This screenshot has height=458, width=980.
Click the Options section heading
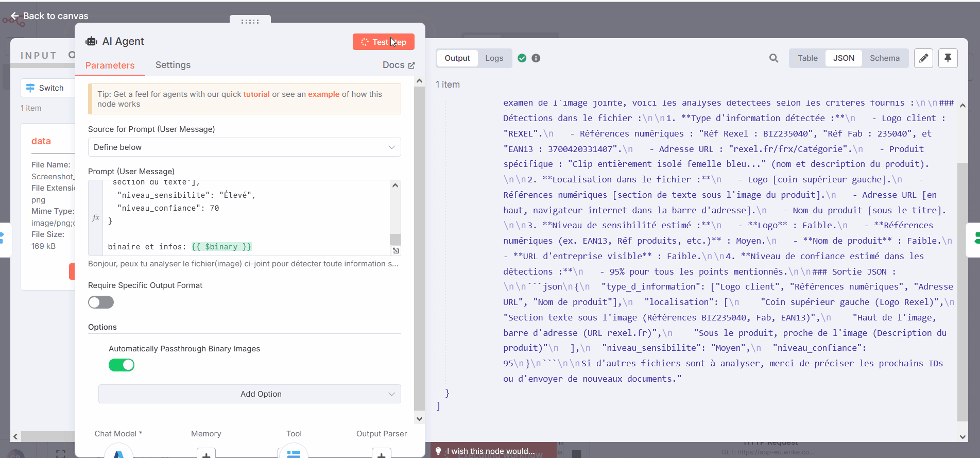coord(102,327)
